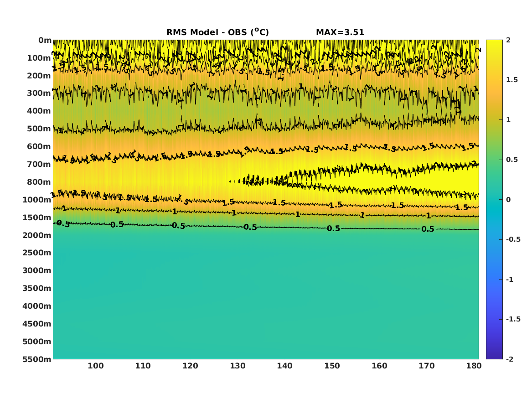Viewport: 532px width, 399px height.
Task: Click the colorbar tick label "2"
Action: click(508, 40)
